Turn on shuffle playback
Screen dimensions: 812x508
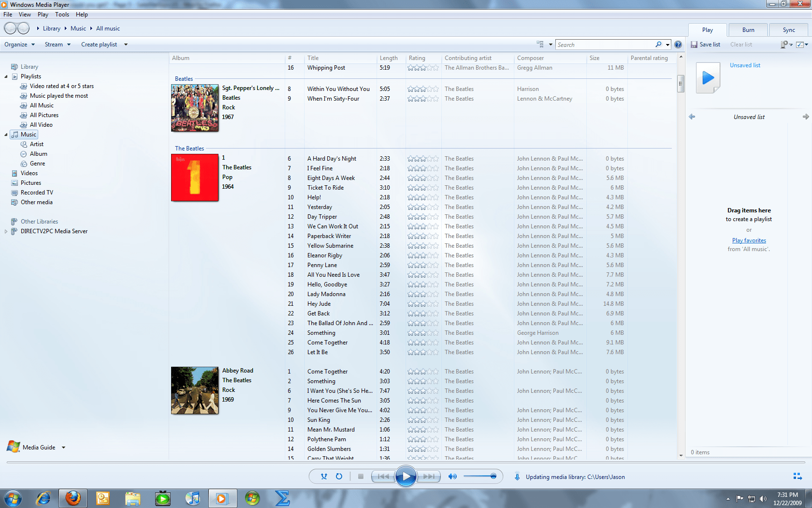pyautogui.click(x=324, y=477)
